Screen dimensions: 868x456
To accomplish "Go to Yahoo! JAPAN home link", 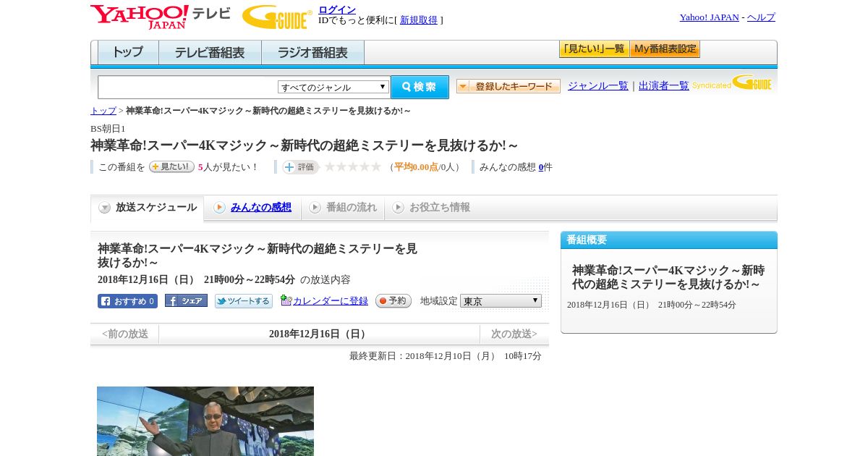I will pyautogui.click(x=710, y=17).
